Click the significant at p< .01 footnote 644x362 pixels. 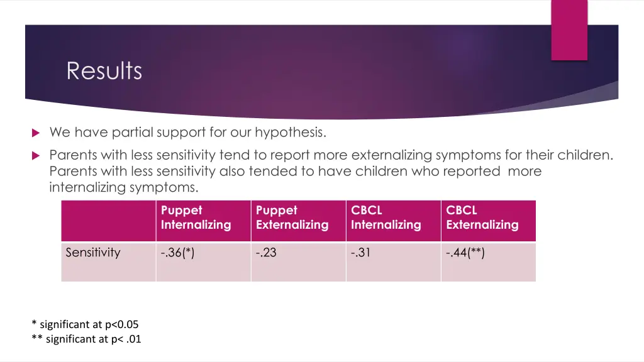point(86,339)
